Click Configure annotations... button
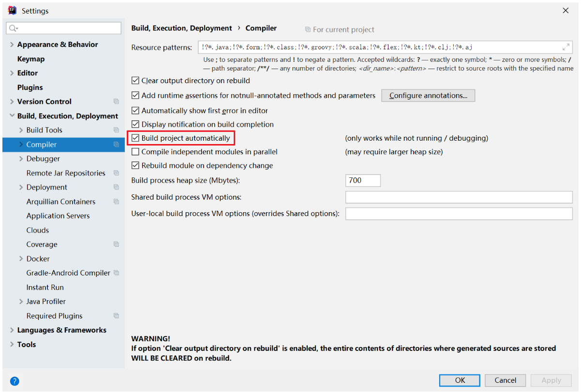This screenshot has width=582, height=392. pos(428,96)
